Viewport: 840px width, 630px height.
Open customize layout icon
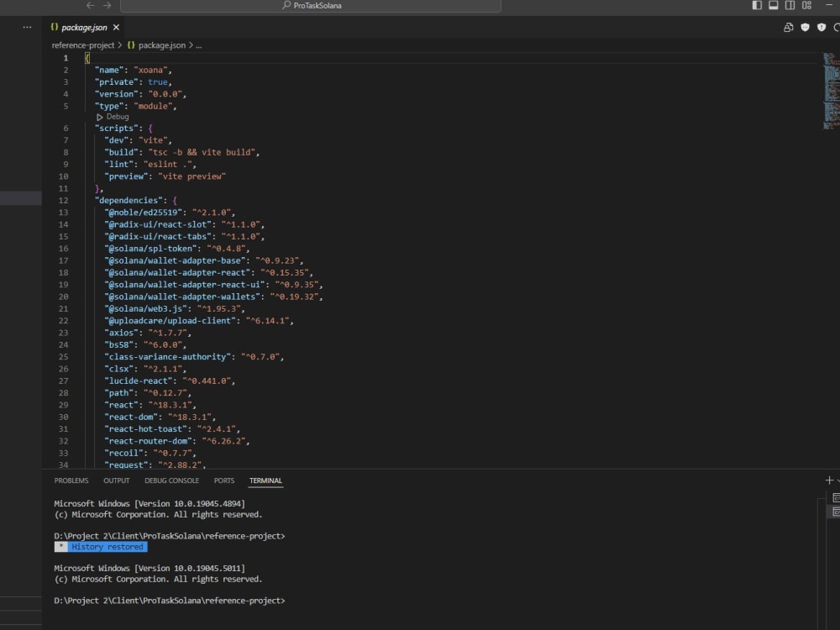point(806,5)
